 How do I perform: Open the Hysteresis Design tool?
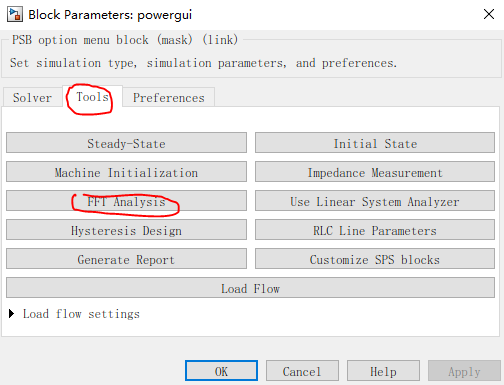(126, 230)
